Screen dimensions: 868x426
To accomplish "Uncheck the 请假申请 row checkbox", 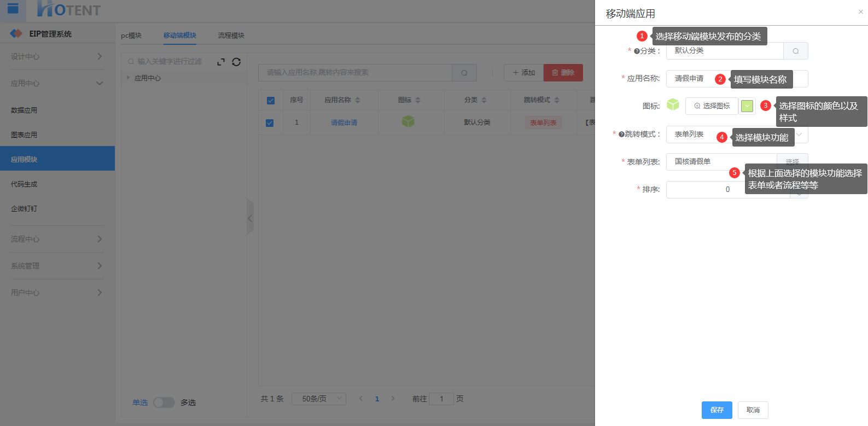I will (270, 123).
